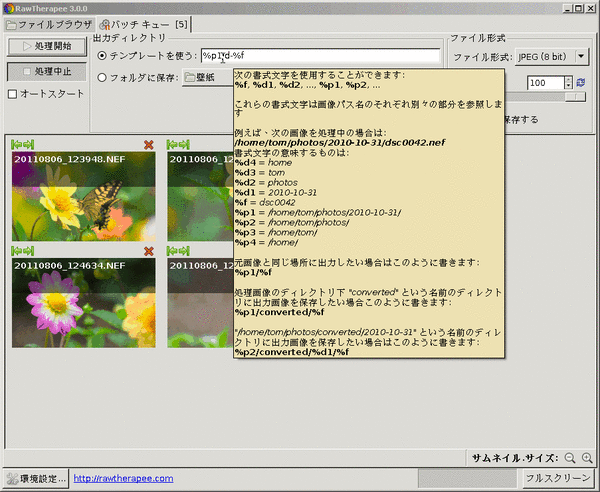This screenshot has height=492, width=600.
Task: Move-to-end arrow of thumbnail beside pink dahlia photo
Action: click(x=184, y=251)
